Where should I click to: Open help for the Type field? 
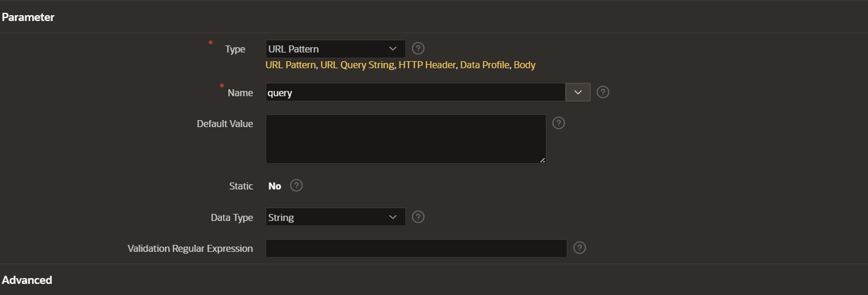[418, 48]
